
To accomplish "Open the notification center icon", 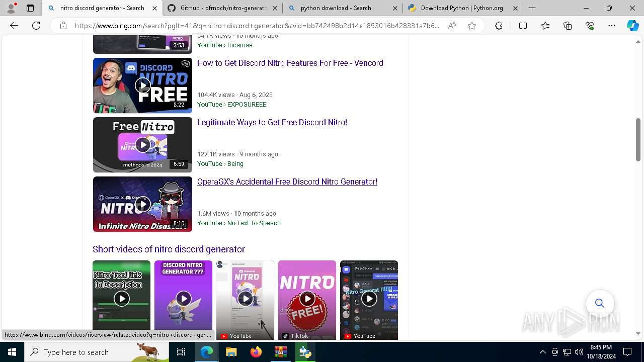I will 627,352.
